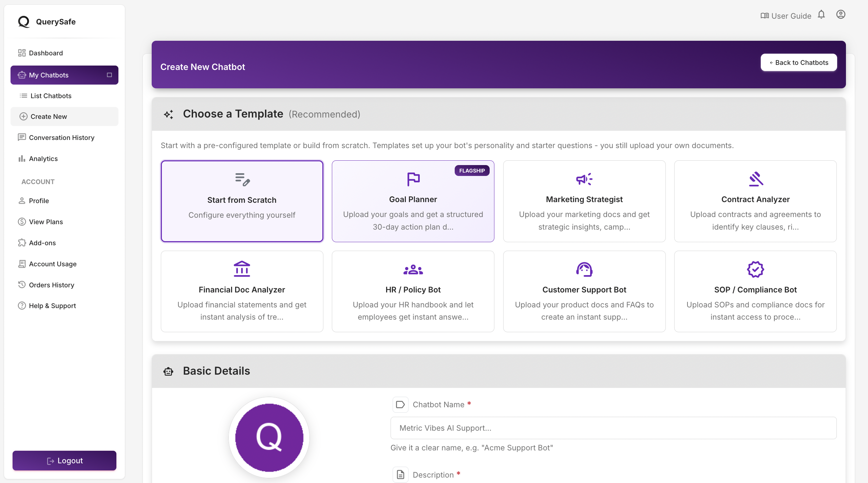Select the Account Usage icon
The height and width of the screenshot is (483, 868).
pyautogui.click(x=22, y=264)
